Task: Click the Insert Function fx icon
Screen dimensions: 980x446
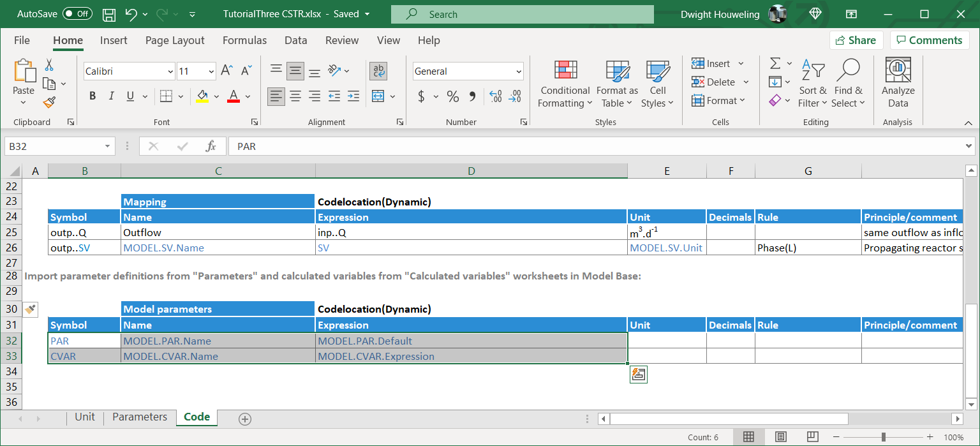Action: (211, 146)
